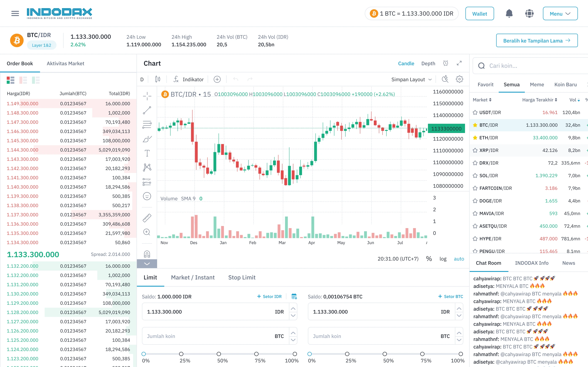Open the candle chart style selector
The width and height of the screenshot is (588, 367).
158,79
